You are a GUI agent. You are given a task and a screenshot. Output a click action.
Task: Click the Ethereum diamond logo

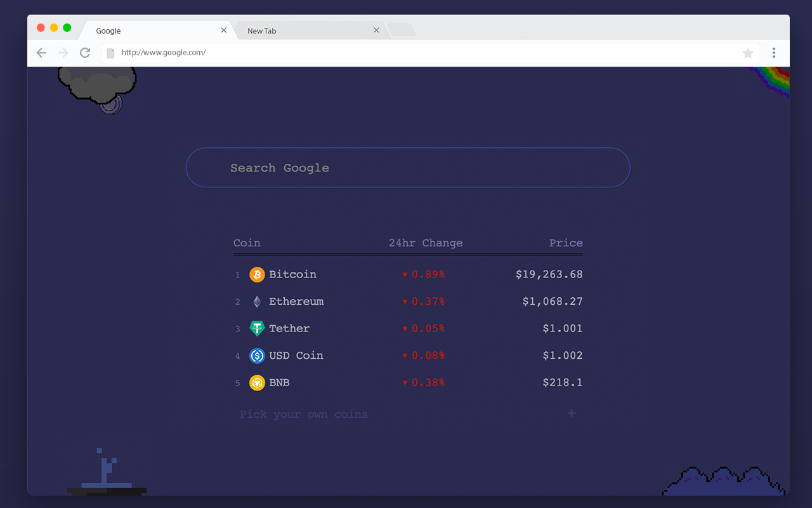point(257,302)
